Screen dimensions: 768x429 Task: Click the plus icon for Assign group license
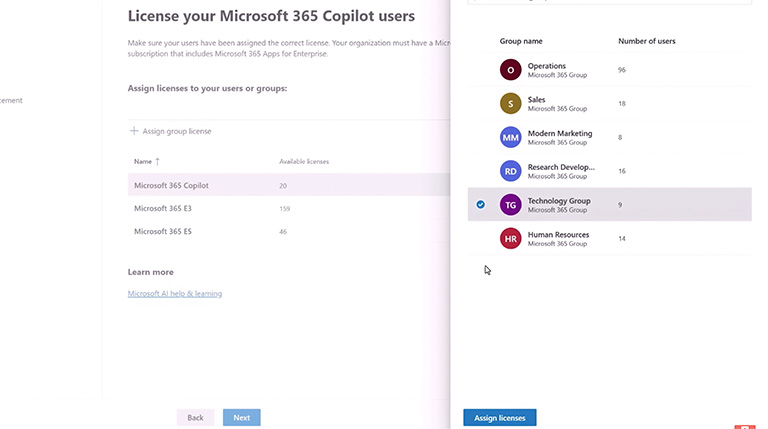[x=134, y=131]
